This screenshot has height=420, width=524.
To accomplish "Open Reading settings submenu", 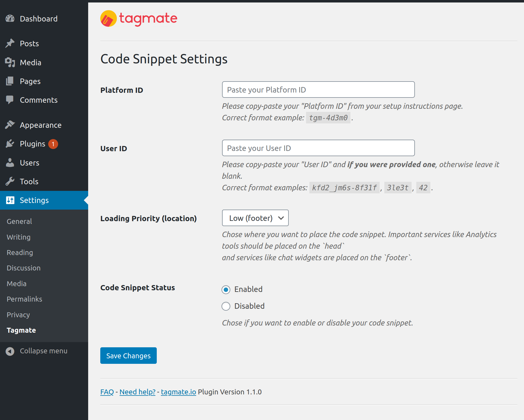I will (20, 253).
